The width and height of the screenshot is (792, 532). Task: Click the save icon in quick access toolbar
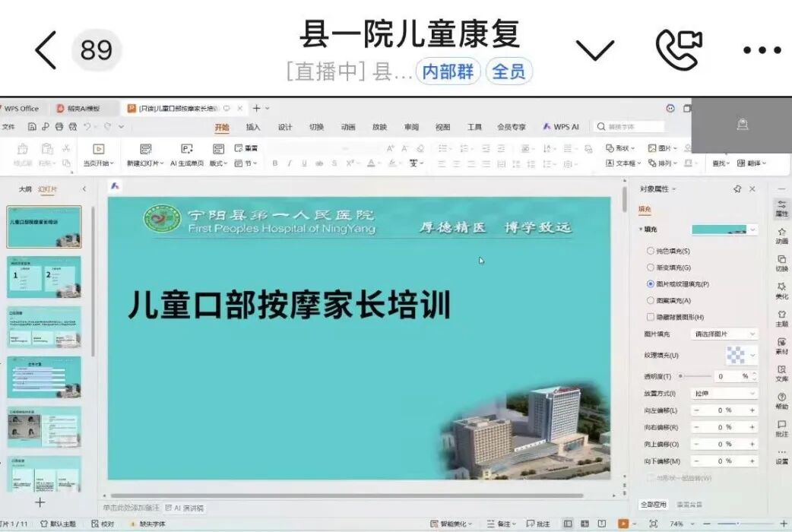point(32,127)
